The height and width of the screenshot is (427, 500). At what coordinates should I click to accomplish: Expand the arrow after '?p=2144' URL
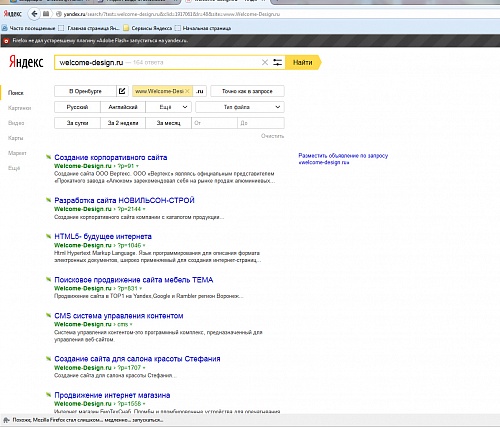[144, 209]
